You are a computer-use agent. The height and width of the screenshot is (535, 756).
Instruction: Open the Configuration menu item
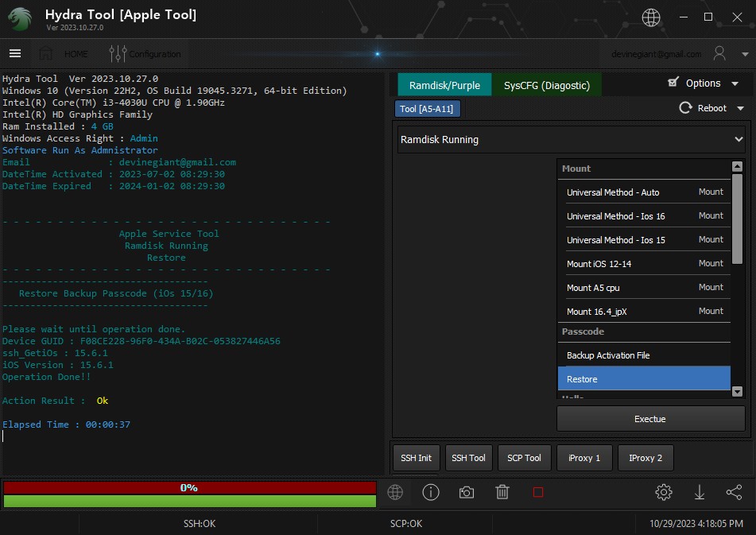[155, 54]
